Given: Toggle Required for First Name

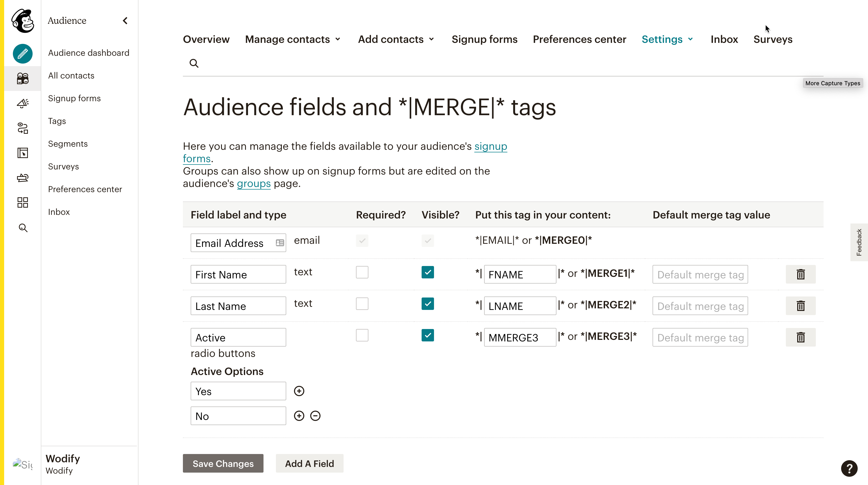Looking at the screenshot, I should pyautogui.click(x=362, y=272).
